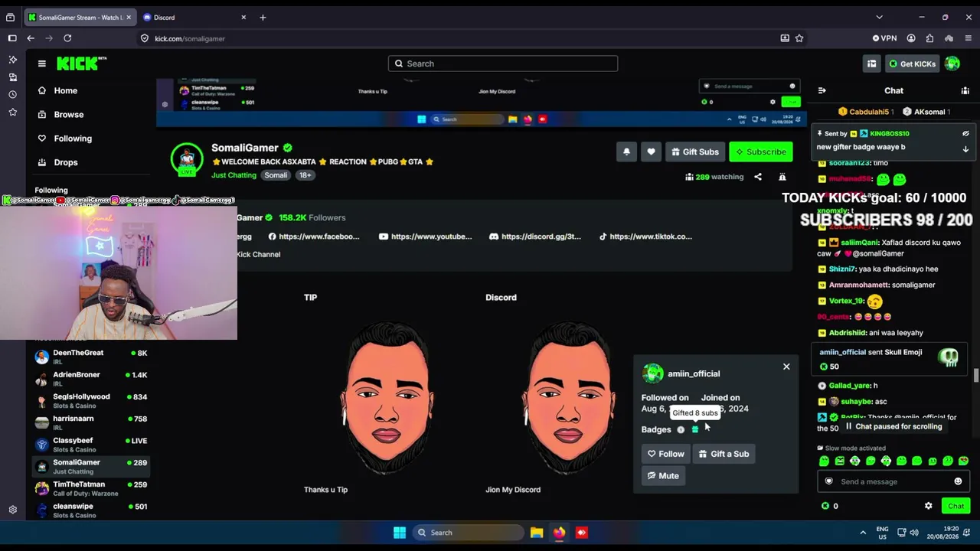
Task: Open sidebar settings gear at bottom left
Action: pyautogui.click(x=13, y=510)
